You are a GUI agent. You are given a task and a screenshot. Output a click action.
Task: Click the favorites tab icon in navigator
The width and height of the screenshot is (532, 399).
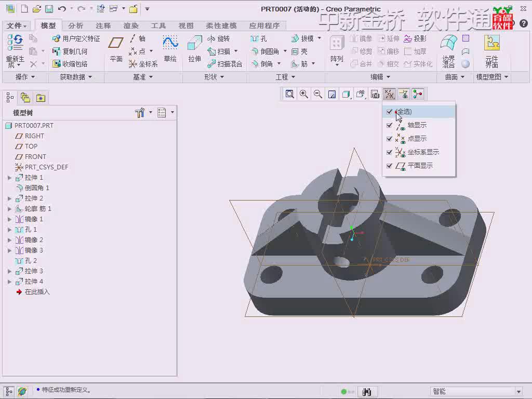41,98
